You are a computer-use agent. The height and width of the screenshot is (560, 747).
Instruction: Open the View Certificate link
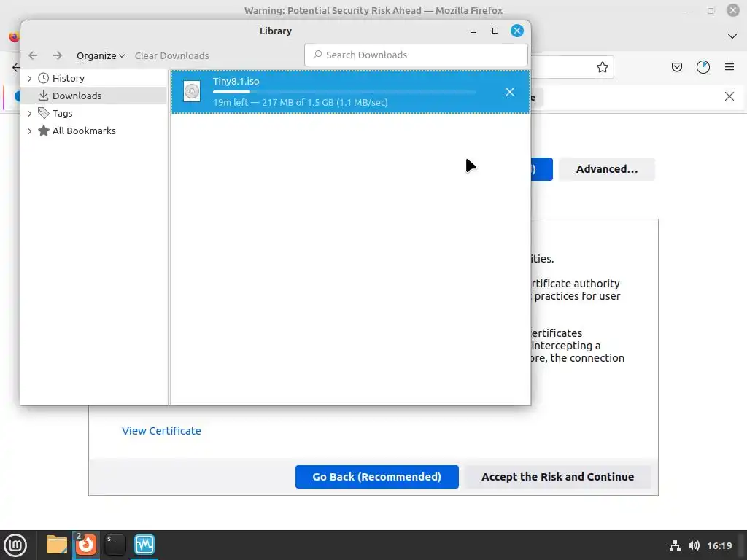161,430
